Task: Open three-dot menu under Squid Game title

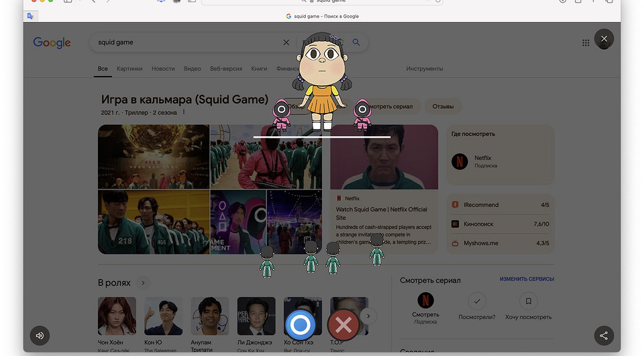Action: 184,112
